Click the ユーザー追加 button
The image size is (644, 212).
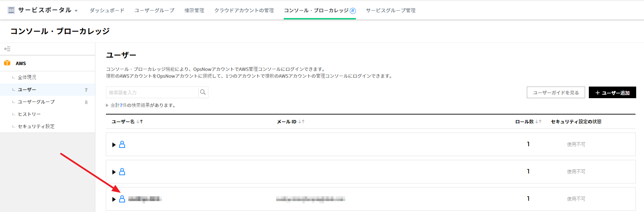pos(612,93)
